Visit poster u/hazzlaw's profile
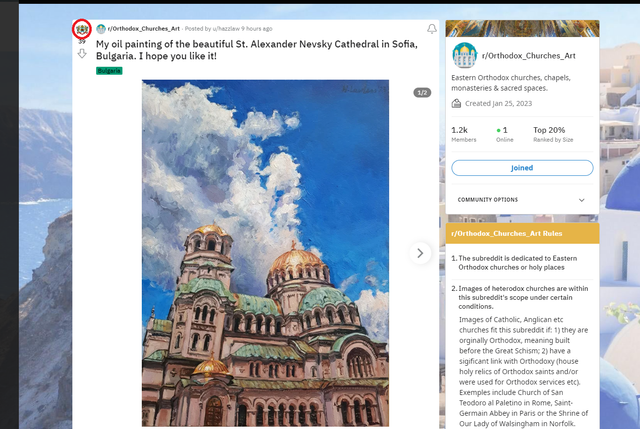Image resolution: width=640 pixels, height=429 pixels. pyautogui.click(x=226, y=29)
